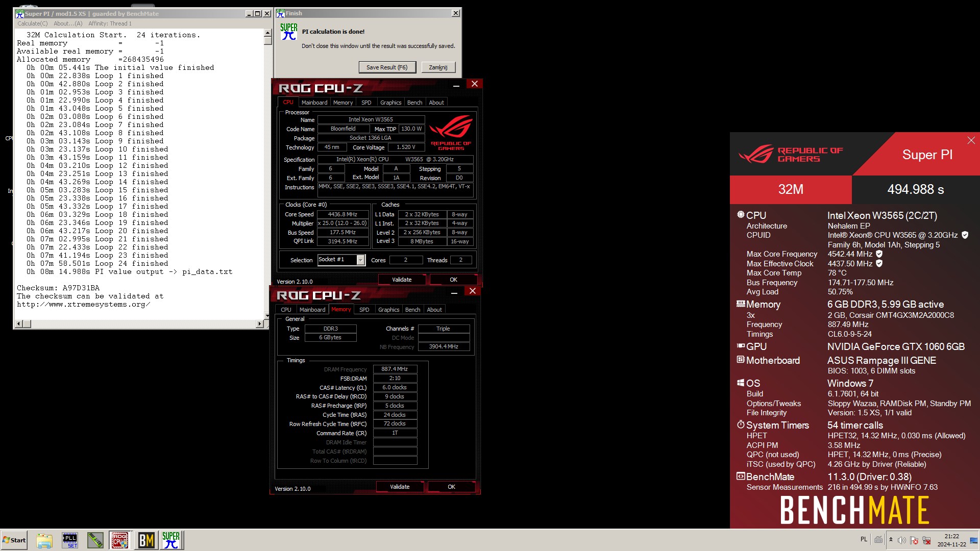This screenshot has height=551, width=980.
Task: Click the CPU section icon in BenchMate
Action: coord(741,215)
